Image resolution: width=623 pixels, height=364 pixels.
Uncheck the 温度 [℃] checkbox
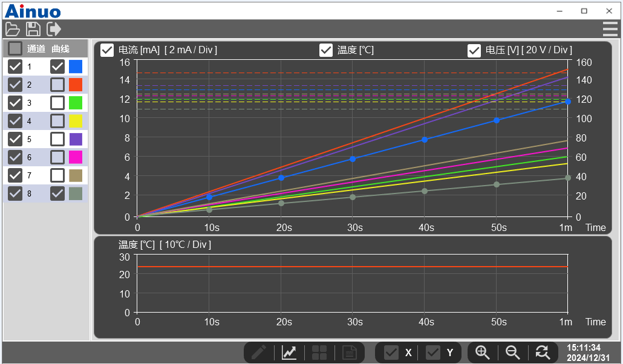point(326,50)
